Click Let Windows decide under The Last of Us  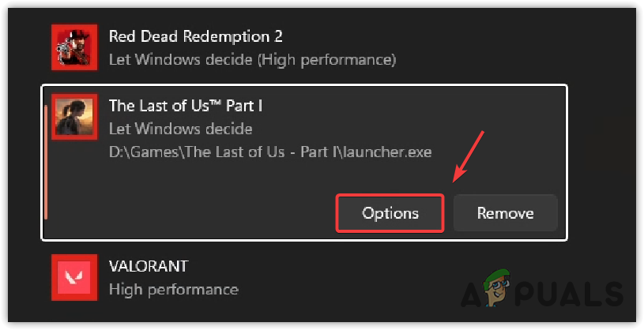point(180,129)
